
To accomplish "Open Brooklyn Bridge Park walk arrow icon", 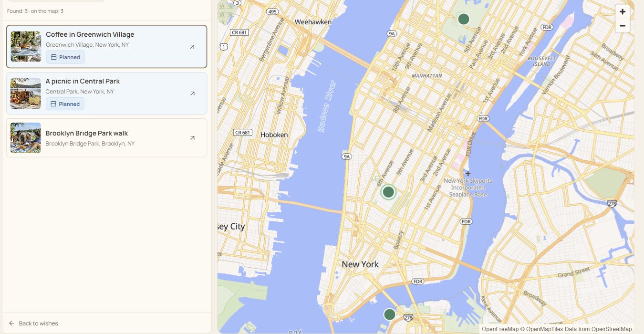I will [x=192, y=138].
